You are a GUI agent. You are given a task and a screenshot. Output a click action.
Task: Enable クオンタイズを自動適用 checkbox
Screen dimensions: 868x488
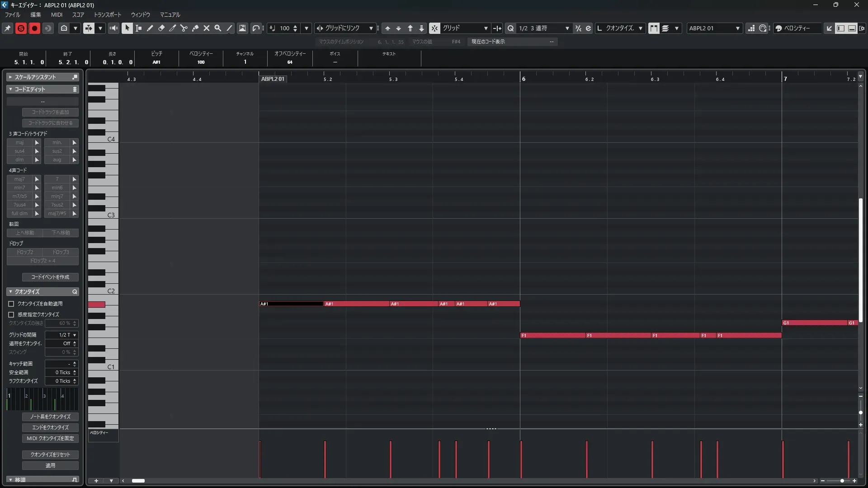click(x=11, y=304)
